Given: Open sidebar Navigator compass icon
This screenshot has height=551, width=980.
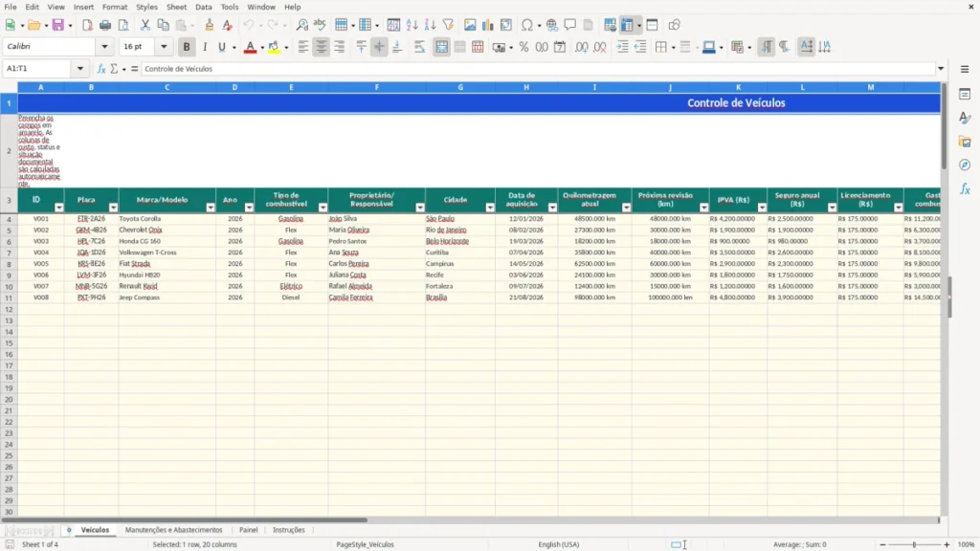Looking at the screenshot, I should click(965, 165).
